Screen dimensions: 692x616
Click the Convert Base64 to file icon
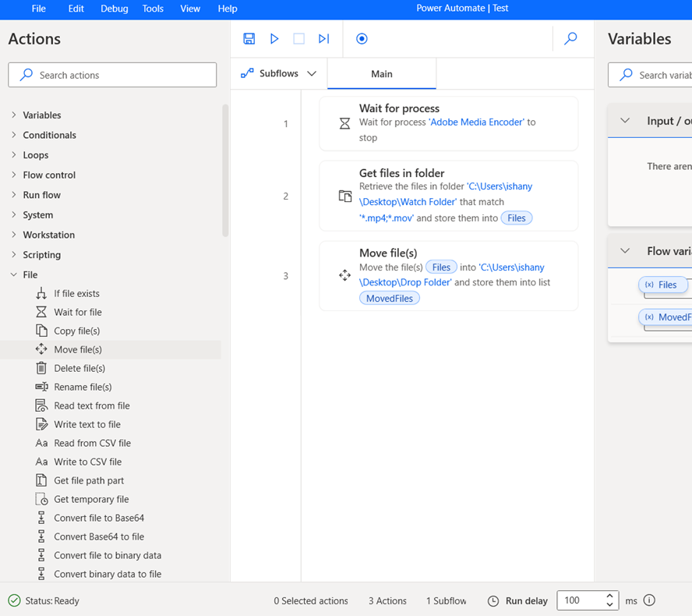(41, 536)
